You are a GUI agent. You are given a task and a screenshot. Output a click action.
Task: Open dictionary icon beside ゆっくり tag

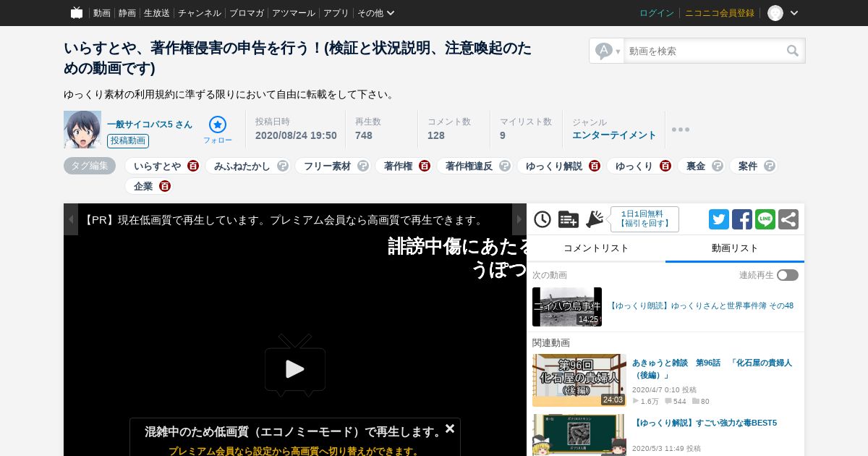[665, 166]
